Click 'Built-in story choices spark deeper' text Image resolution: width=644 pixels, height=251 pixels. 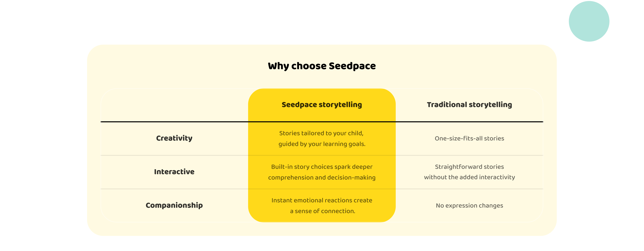(322, 167)
